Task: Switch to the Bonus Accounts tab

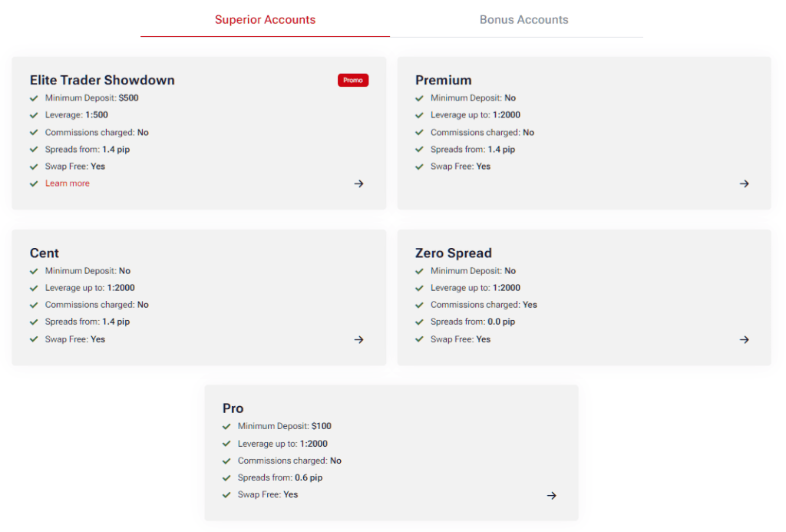Action: 523,19
